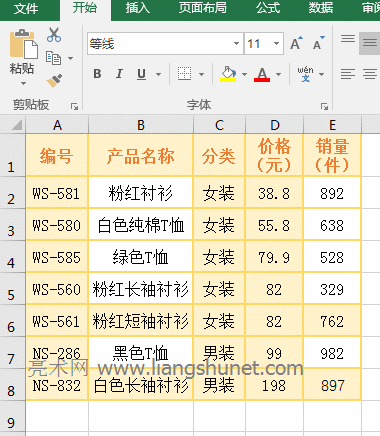
Task: Open the 文件 tab
Action: [26, 9]
